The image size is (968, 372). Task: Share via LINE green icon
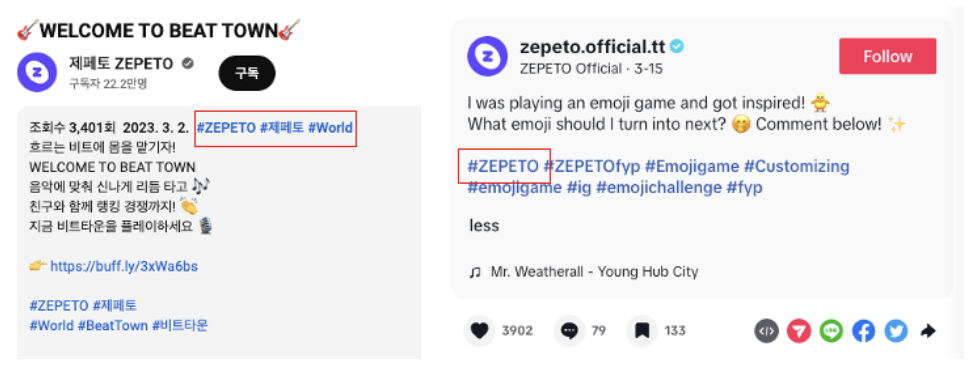pos(831,331)
